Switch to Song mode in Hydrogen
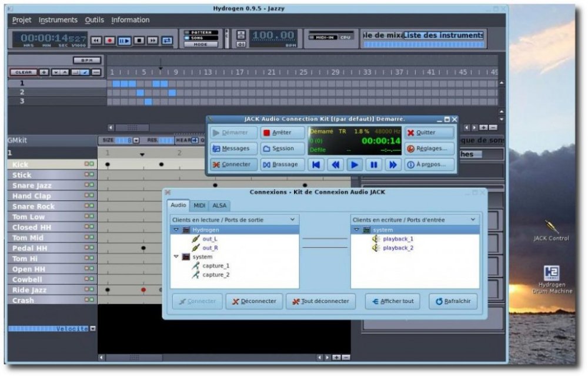The image size is (588, 377). click(x=201, y=38)
